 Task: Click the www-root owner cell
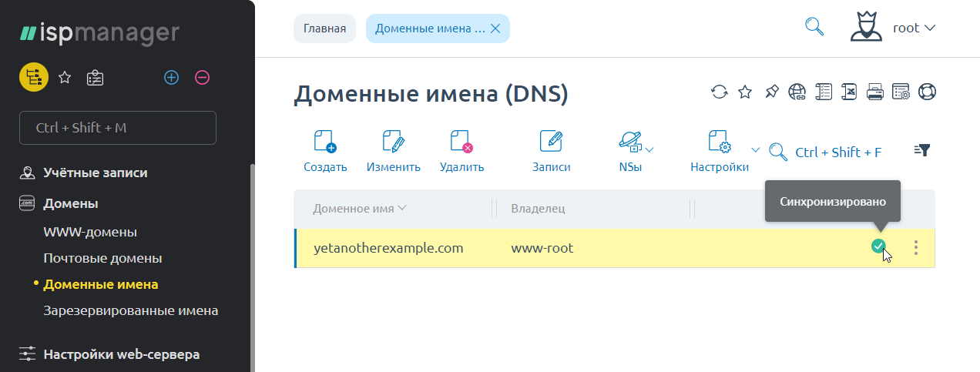click(x=542, y=248)
